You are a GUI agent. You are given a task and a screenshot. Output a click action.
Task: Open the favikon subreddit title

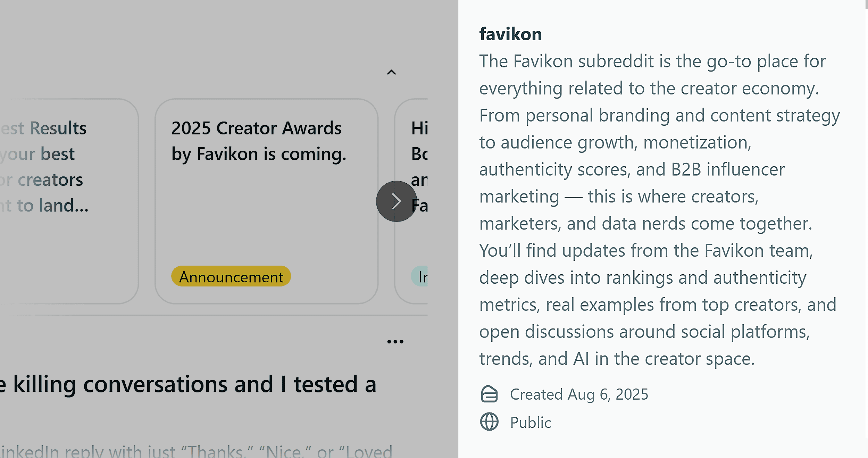pyautogui.click(x=510, y=34)
